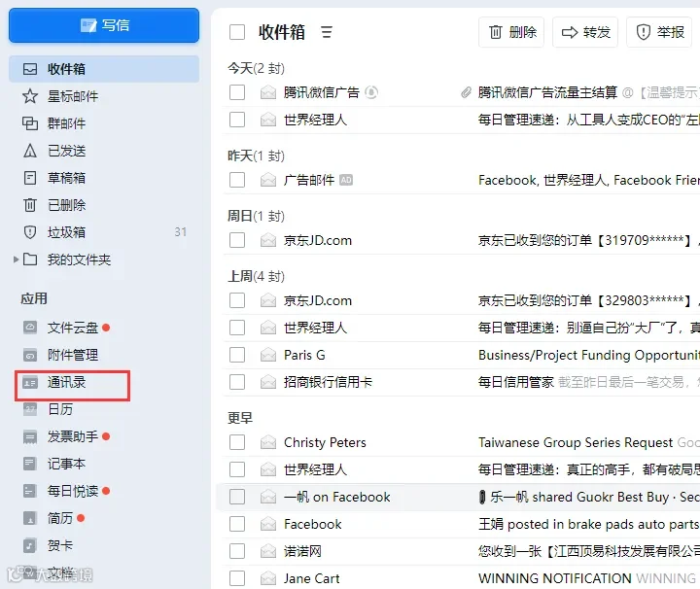Click the 举报 report button
This screenshot has height=589, width=700.
tap(659, 32)
